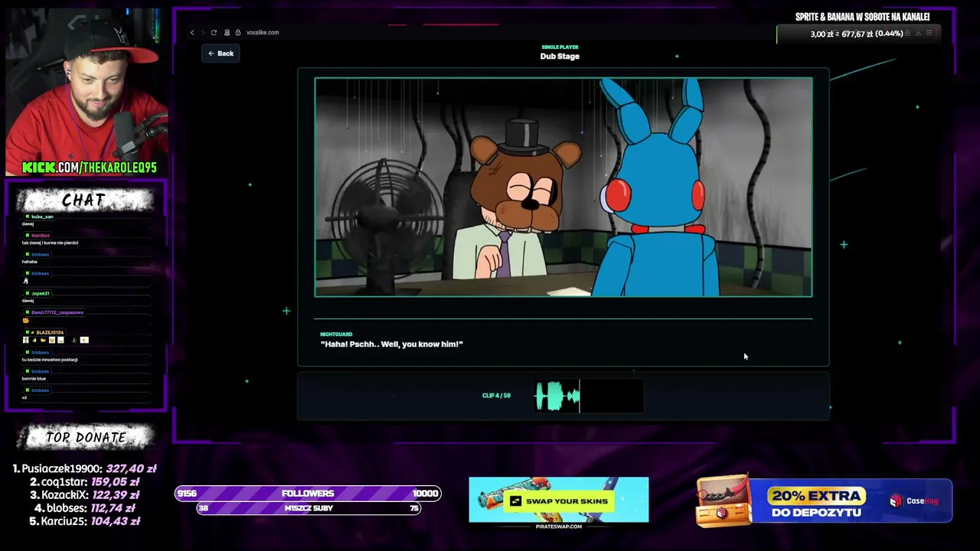The image size is (980, 551).
Task: Click the kick.com/thekaroleq95 channel text
Action: 89,168
